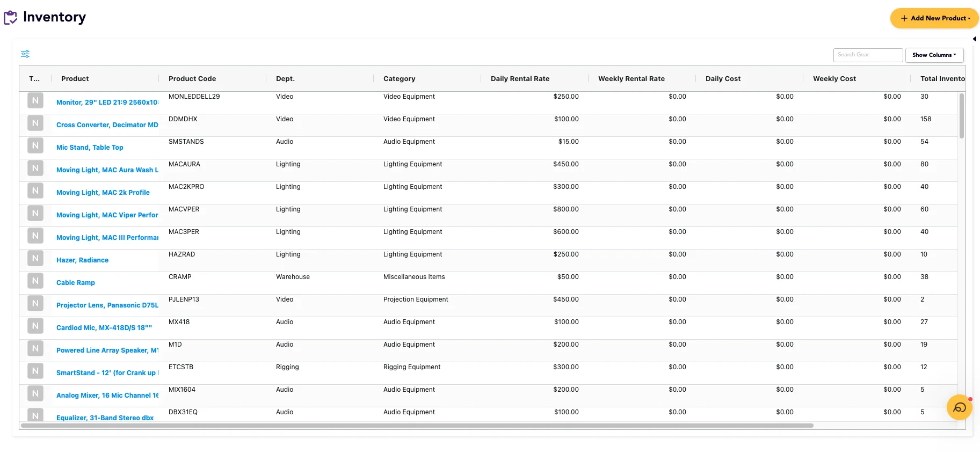Expand the Show Columns dropdown

pos(934,55)
